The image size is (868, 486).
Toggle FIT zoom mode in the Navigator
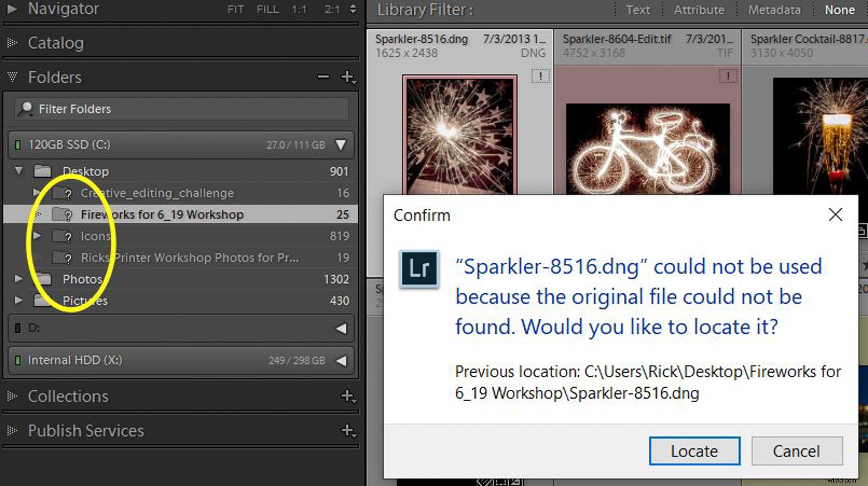(236, 9)
